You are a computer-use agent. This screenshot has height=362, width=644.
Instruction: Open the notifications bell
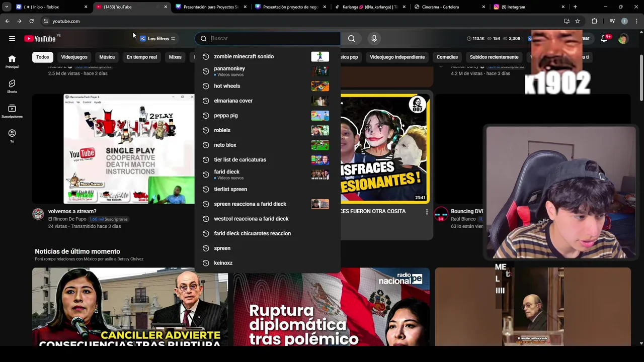point(605,39)
